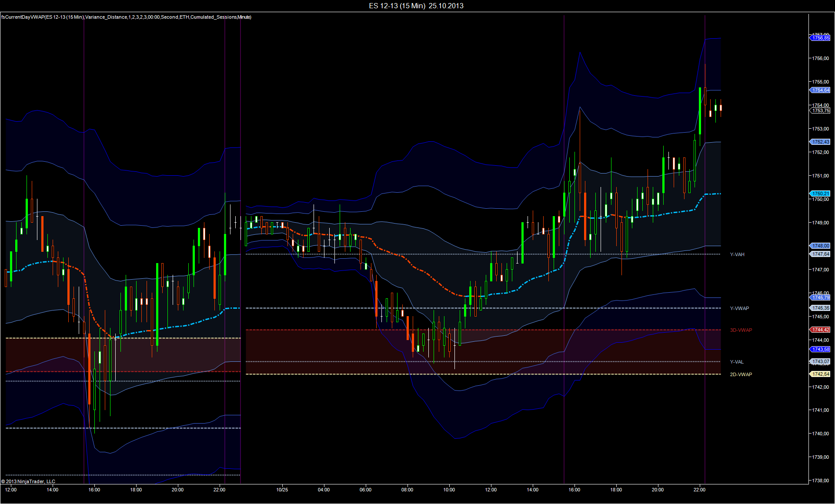Image resolution: width=835 pixels, height=504 pixels.
Task: Click the yellow 1742,54 price marker
Action: 820,374
